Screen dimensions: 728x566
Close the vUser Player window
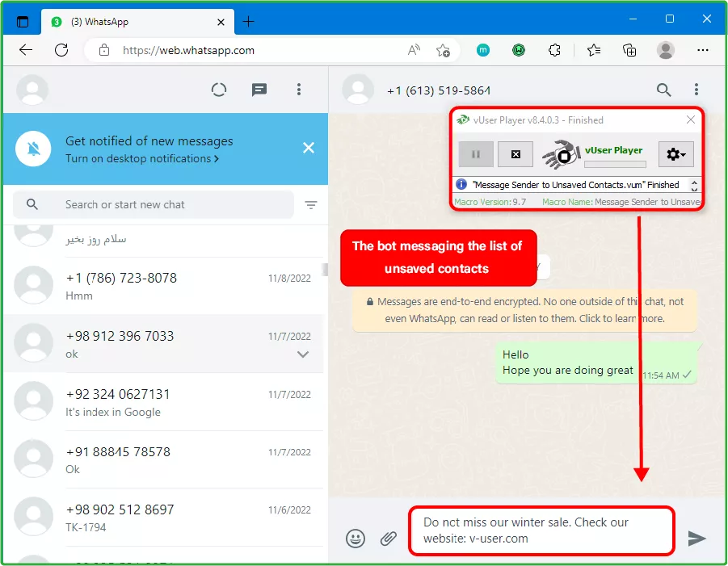coord(690,119)
